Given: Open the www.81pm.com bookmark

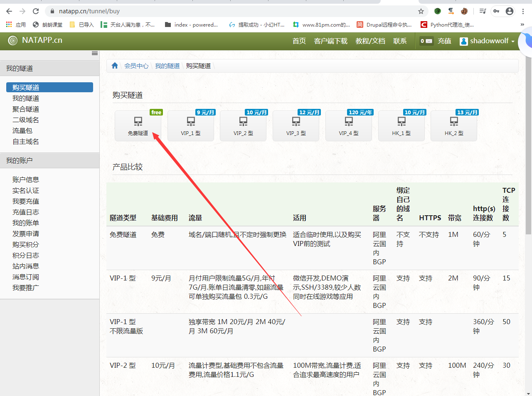Looking at the screenshot, I should pos(322,25).
